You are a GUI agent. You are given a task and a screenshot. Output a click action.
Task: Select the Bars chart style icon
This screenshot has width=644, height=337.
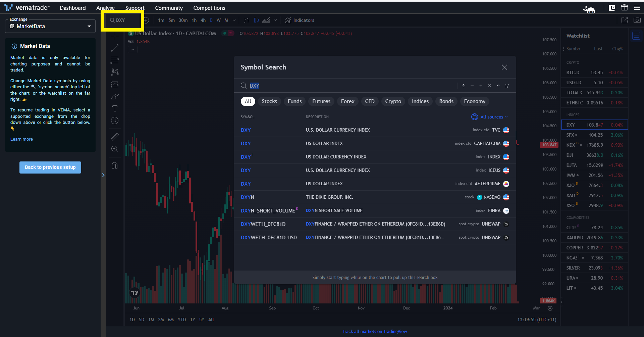247,20
